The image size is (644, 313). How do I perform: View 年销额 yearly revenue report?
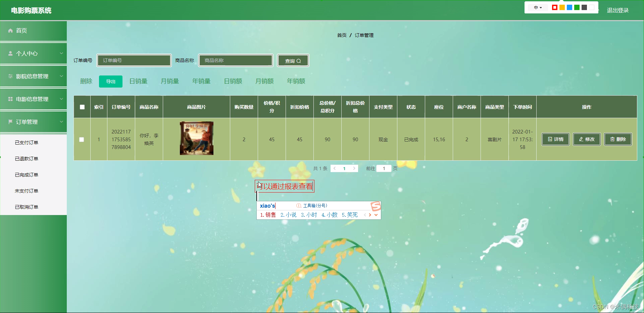[x=296, y=81]
